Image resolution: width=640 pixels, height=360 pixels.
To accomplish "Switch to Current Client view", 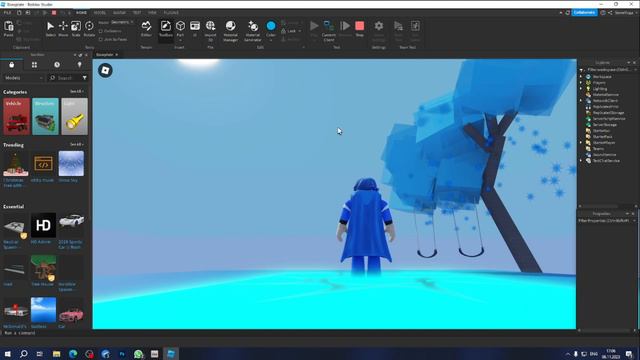I will [329, 30].
